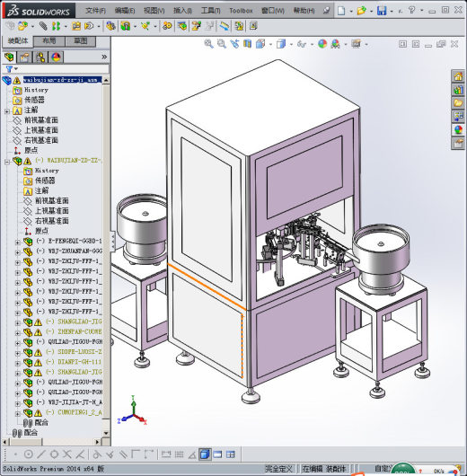Toggle the four-view viewport layout button
The width and height of the screenshot is (467, 476).
231,454
